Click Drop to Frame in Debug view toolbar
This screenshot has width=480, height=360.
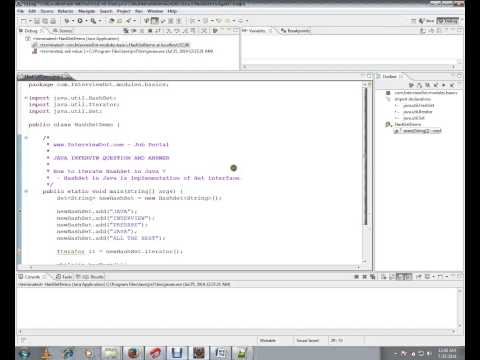pyautogui.click(x=193, y=31)
